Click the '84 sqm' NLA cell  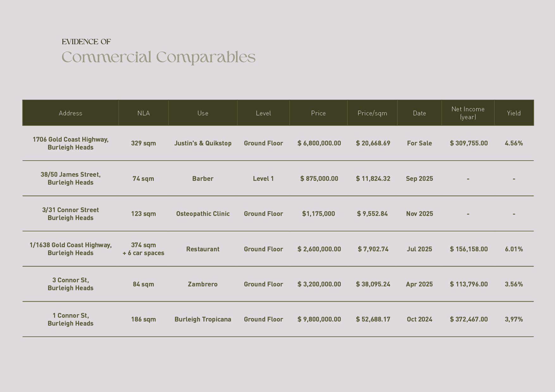tap(143, 284)
